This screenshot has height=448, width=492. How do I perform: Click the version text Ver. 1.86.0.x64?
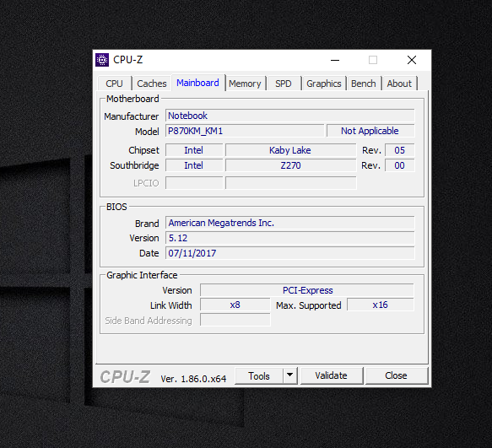pos(193,379)
